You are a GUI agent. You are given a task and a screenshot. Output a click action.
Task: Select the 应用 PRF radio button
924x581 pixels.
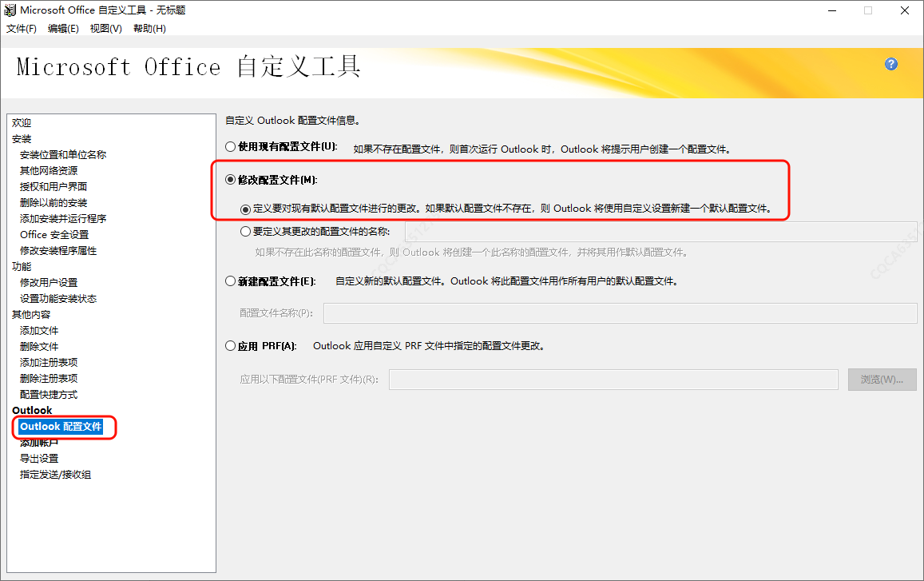[x=231, y=347]
